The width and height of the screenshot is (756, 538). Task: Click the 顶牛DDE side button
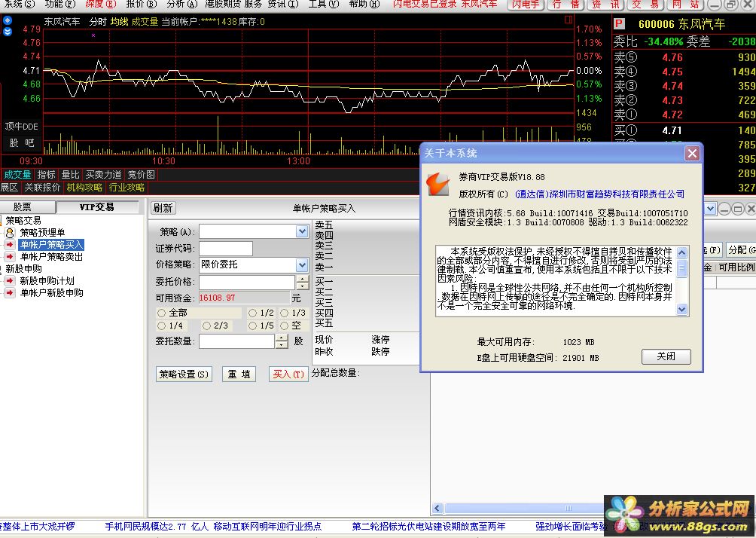click(x=21, y=127)
